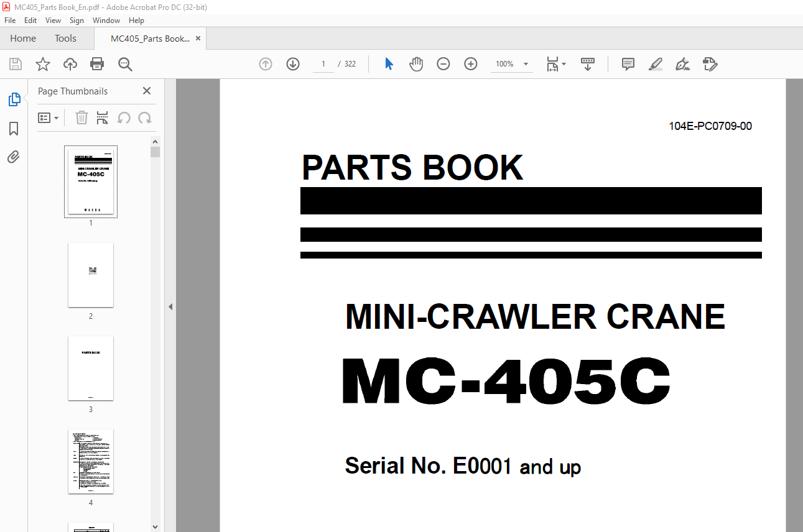The width and height of the screenshot is (803, 532).
Task: Go to previous page arrow
Action: point(266,64)
